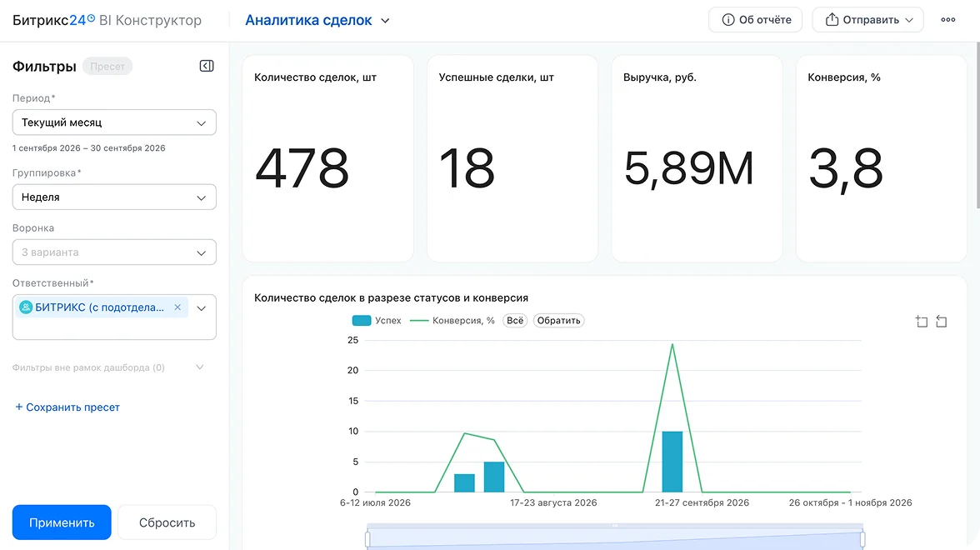Click the first chart zoom icon
The width and height of the screenshot is (980, 550).
point(922,322)
